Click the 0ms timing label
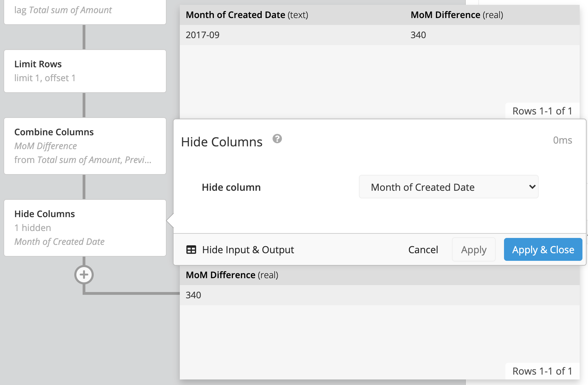588x385 pixels. [562, 140]
